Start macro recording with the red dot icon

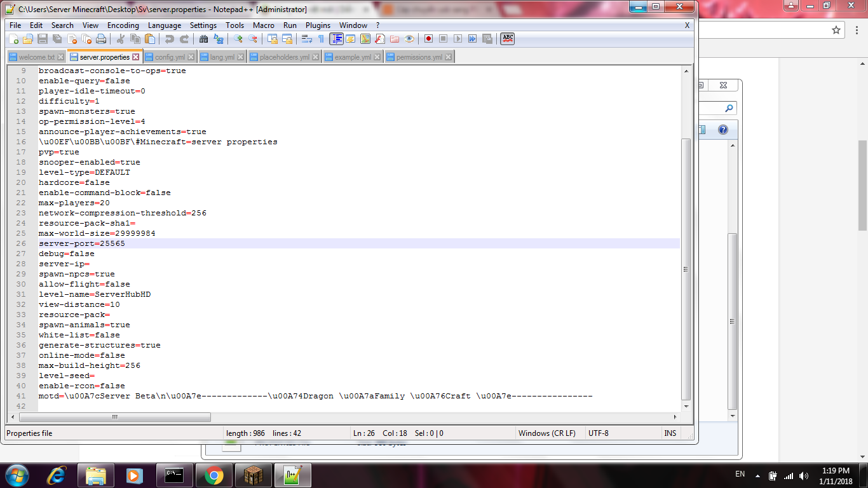429,39
